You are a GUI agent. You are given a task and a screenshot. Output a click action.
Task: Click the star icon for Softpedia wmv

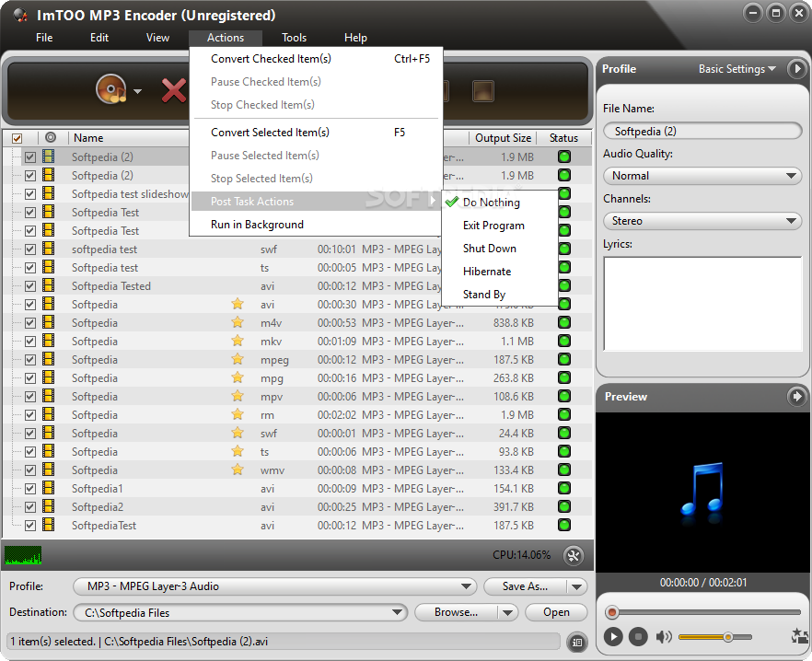pyautogui.click(x=238, y=470)
